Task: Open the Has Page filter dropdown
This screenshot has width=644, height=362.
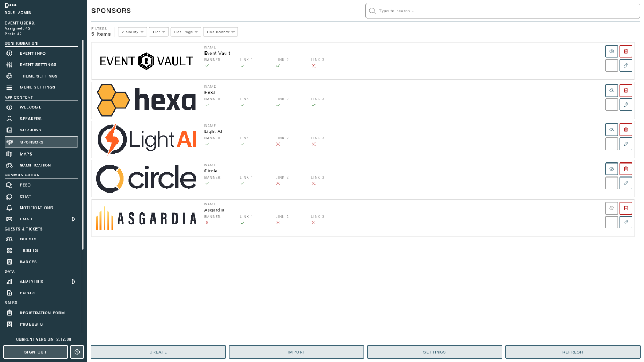Action: point(186,32)
